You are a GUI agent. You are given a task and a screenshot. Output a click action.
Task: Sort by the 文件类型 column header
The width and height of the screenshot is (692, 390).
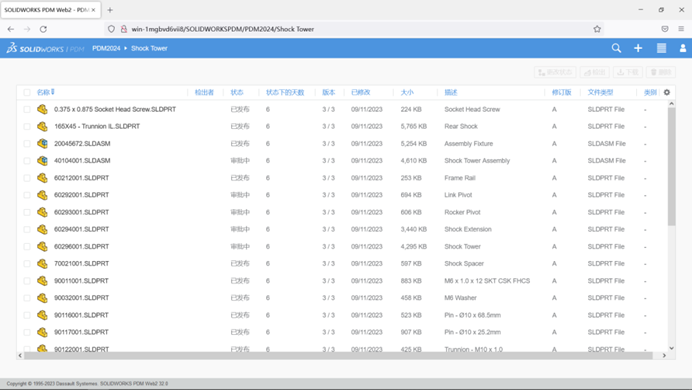(600, 92)
